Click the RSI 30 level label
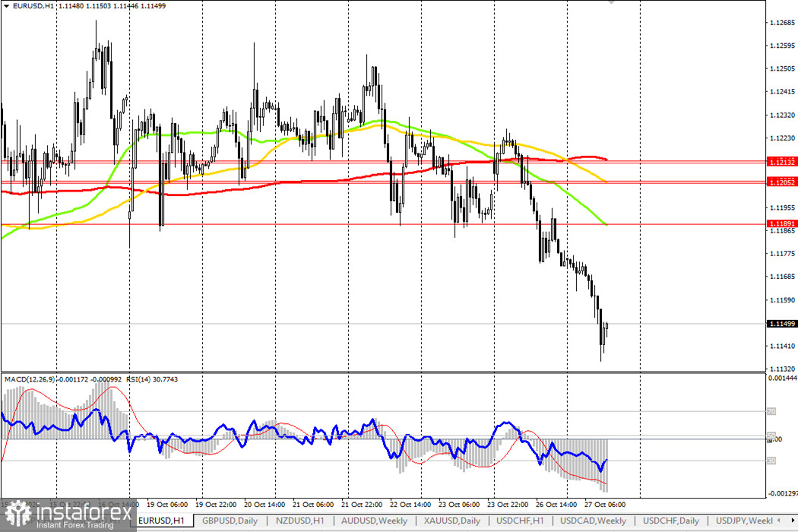The image size is (798, 532). coord(771,461)
